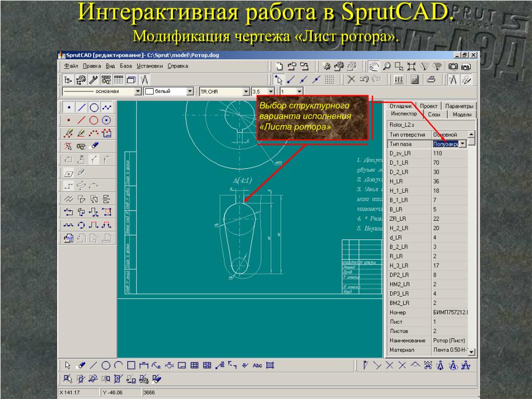Image resolution: width=532 pixels, height=399 pixels.
Task: Click the ZR_LR value 22
Action: click(449, 219)
